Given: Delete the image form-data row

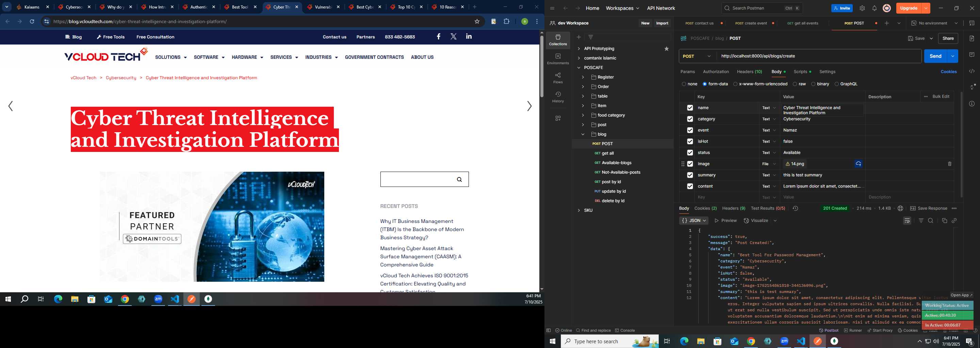Looking at the screenshot, I should [950, 164].
